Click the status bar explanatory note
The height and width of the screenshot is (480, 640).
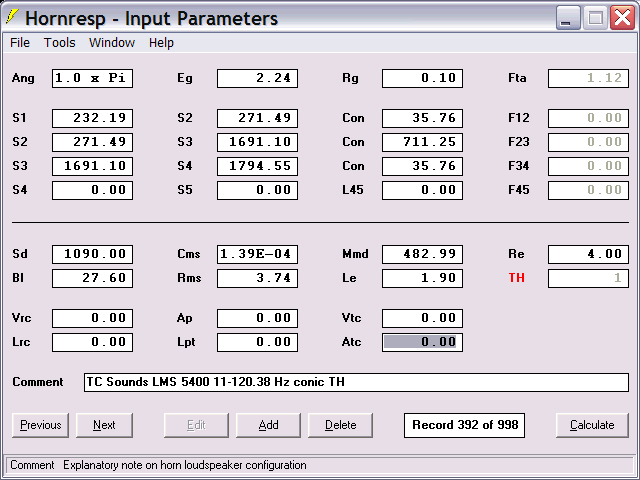tap(184, 465)
